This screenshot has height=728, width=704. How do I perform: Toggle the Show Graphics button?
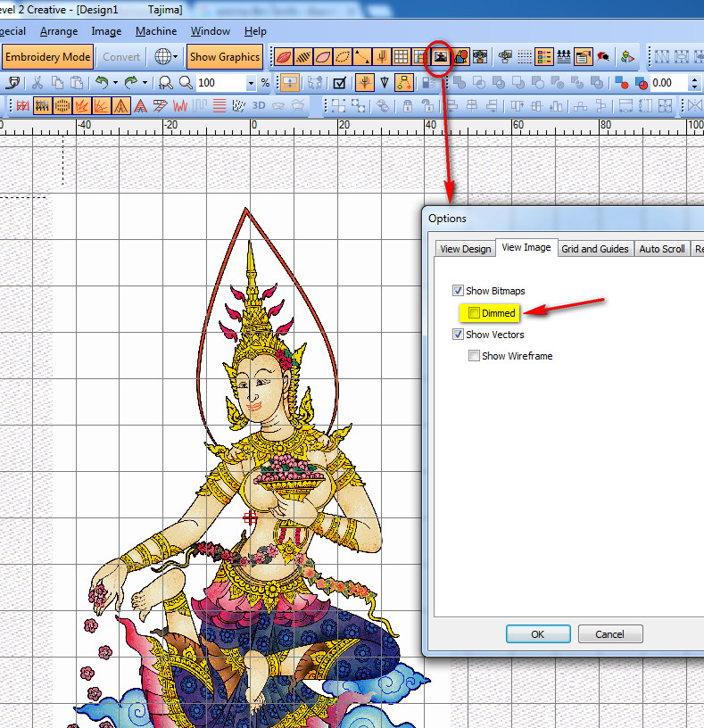coord(225,57)
